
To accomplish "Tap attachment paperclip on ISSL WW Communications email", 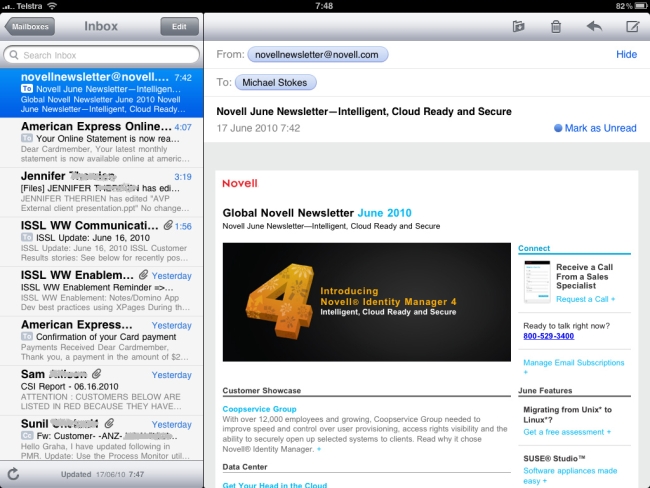I will [167, 225].
